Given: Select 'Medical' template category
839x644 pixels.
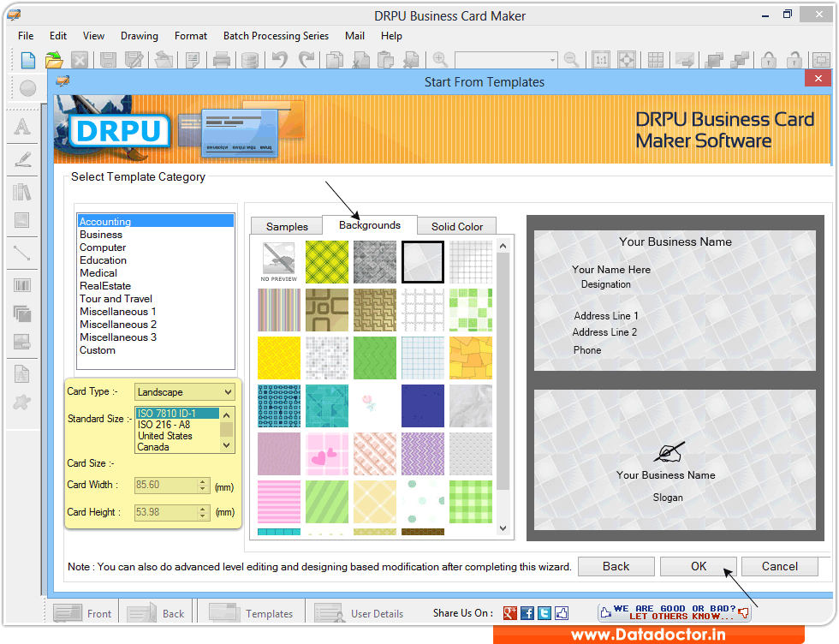Looking at the screenshot, I should tap(98, 273).
